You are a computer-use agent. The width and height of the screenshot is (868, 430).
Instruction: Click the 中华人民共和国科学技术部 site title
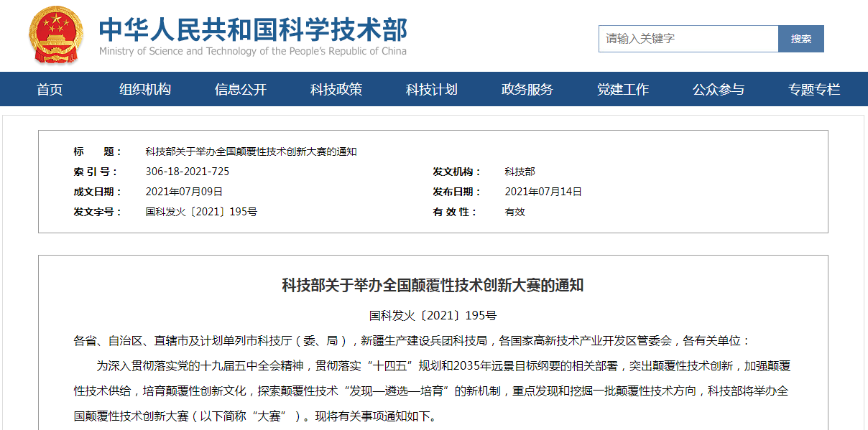(253, 27)
